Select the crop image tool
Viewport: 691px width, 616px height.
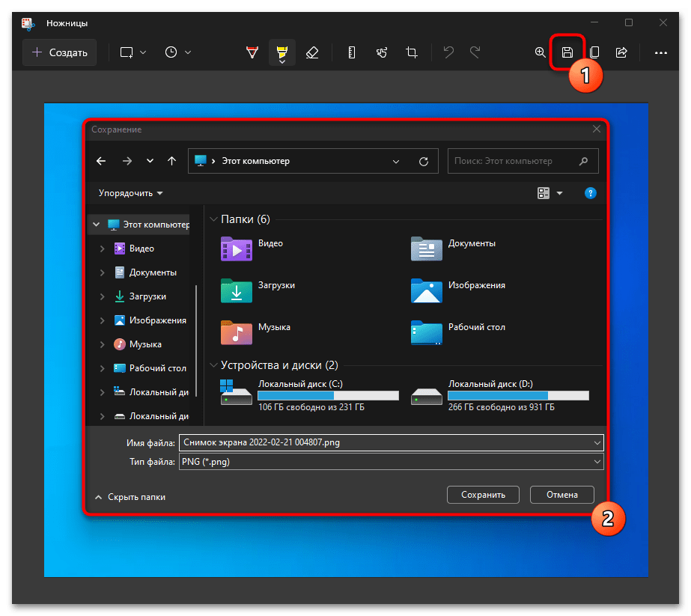412,52
